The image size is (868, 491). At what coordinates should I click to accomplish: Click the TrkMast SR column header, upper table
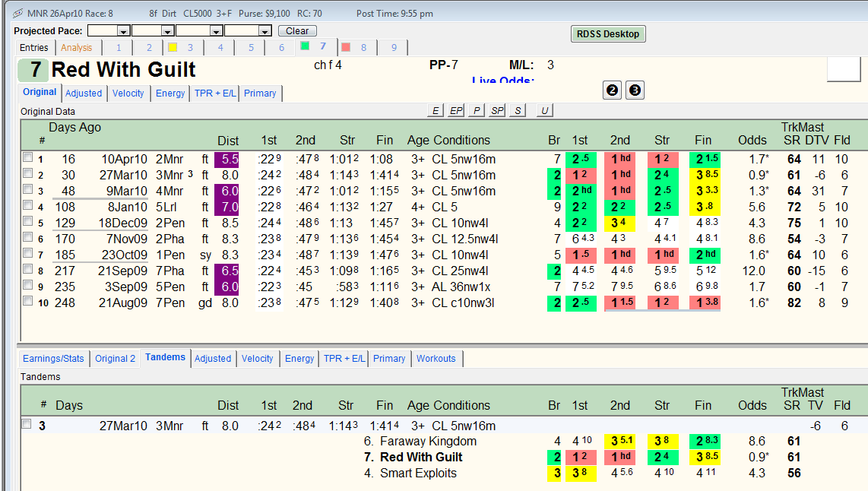[x=791, y=140]
